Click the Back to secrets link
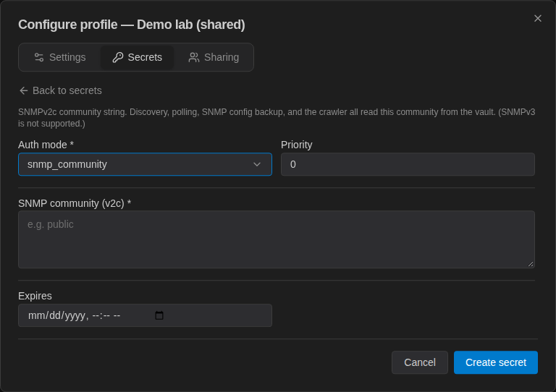556x392 pixels. pos(60,90)
